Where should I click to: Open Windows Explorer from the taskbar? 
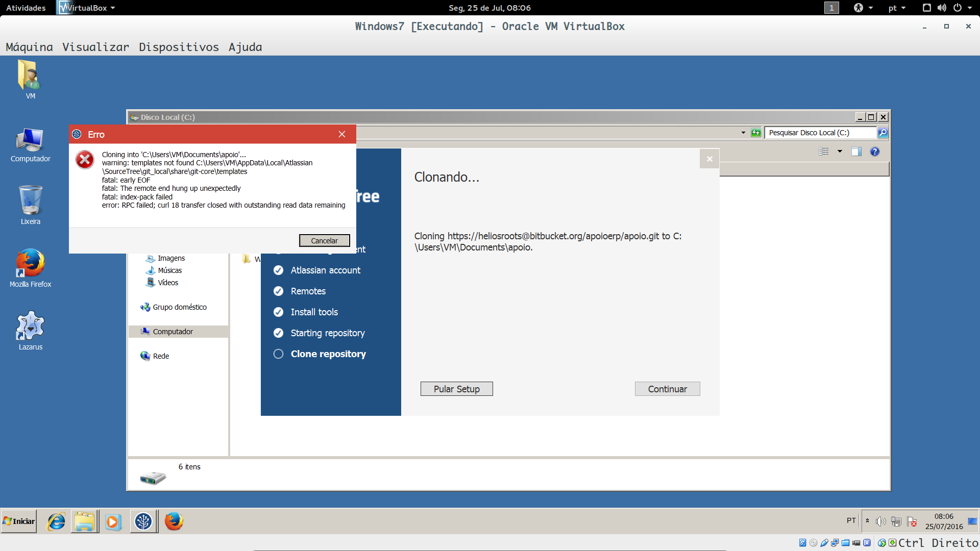tap(85, 521)
